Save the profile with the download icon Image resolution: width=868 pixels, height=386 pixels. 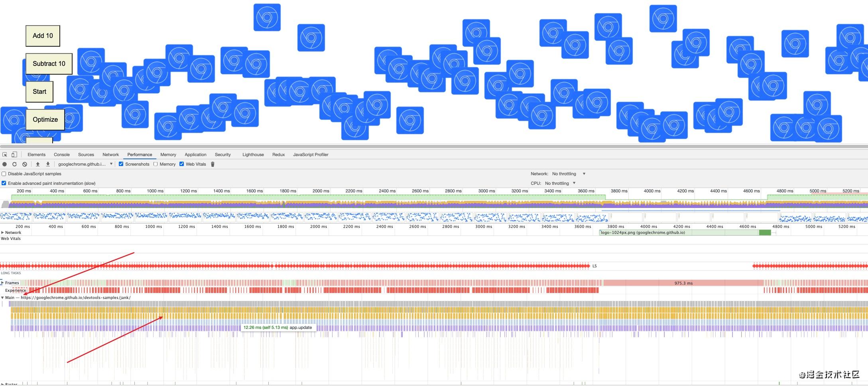click(x=48, y=164)
